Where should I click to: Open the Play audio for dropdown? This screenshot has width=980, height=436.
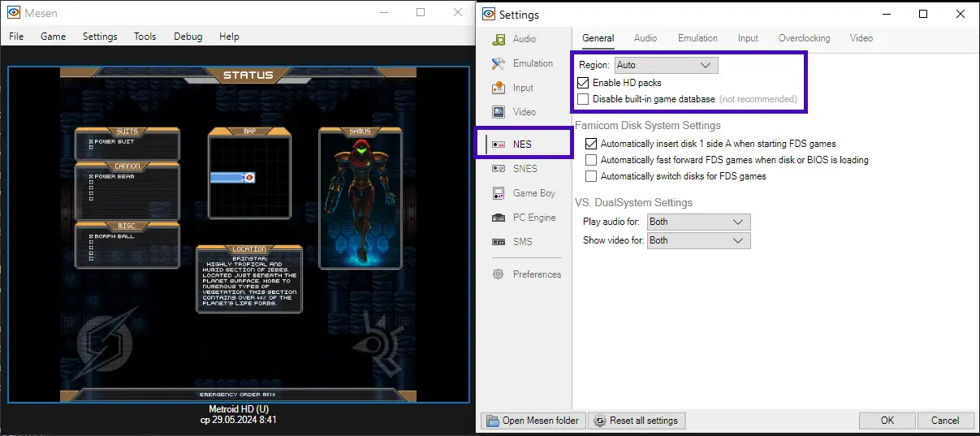click(698, 222)
